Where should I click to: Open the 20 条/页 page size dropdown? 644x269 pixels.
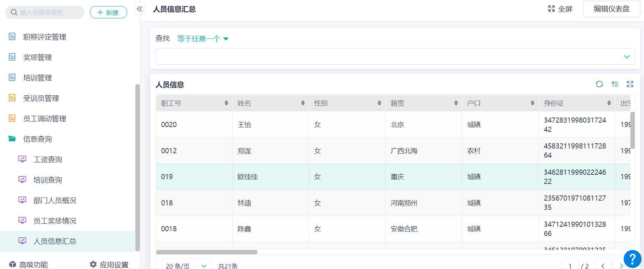[186, 266]
